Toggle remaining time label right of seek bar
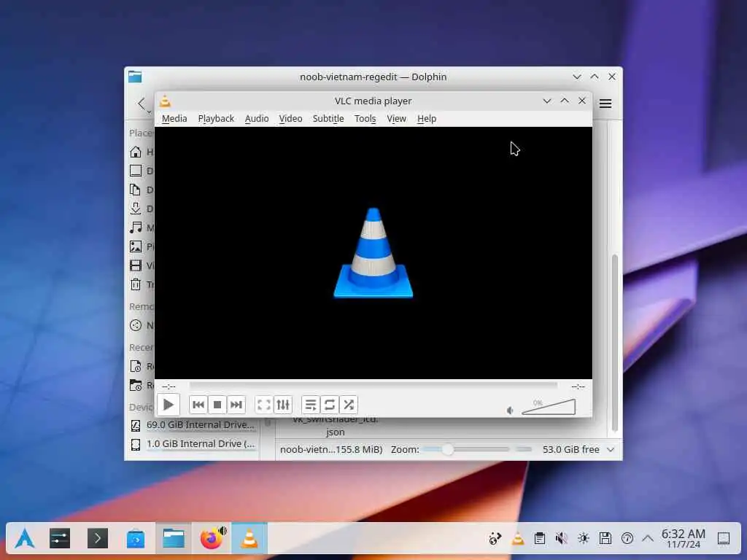The width and height of the screenshot is (747, 560). tap(578, 386)
